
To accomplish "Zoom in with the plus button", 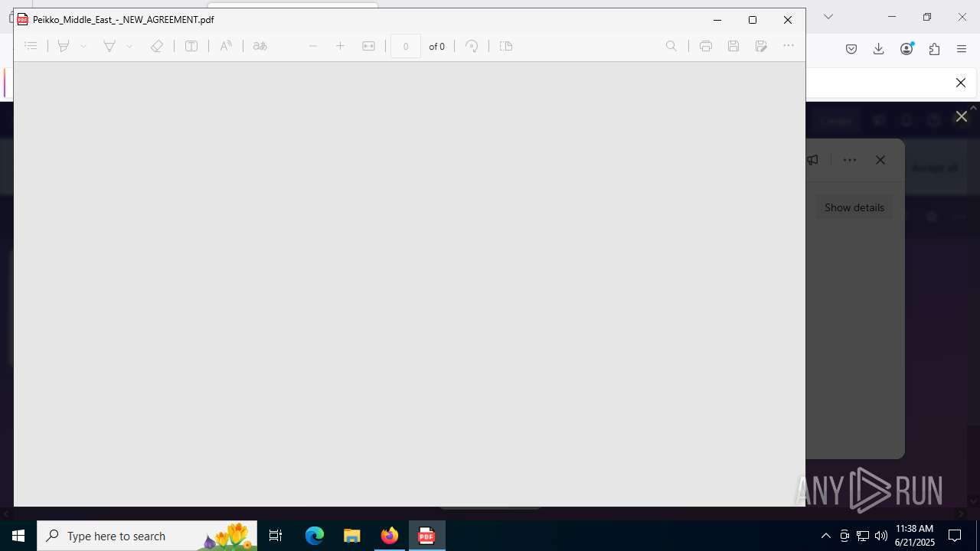I will pyautogui.click(x=341, y=46).
